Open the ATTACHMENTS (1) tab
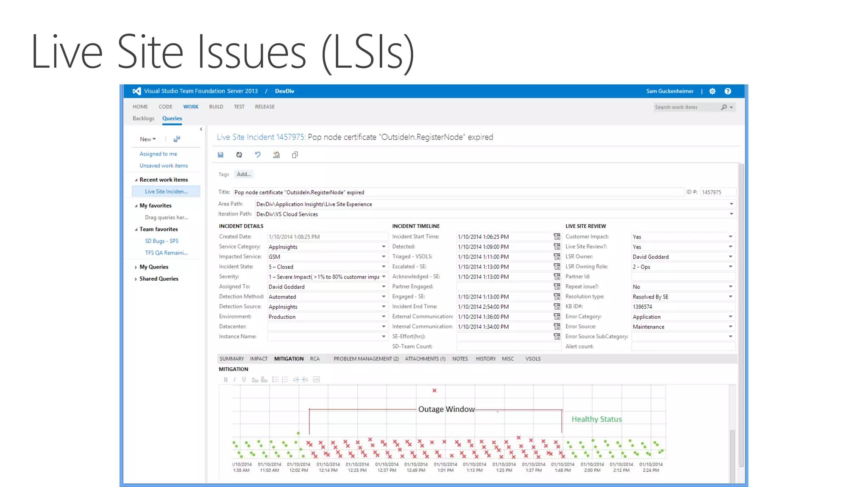The width and height of the screenshot is (868, 487). click(x=425, y=359)
